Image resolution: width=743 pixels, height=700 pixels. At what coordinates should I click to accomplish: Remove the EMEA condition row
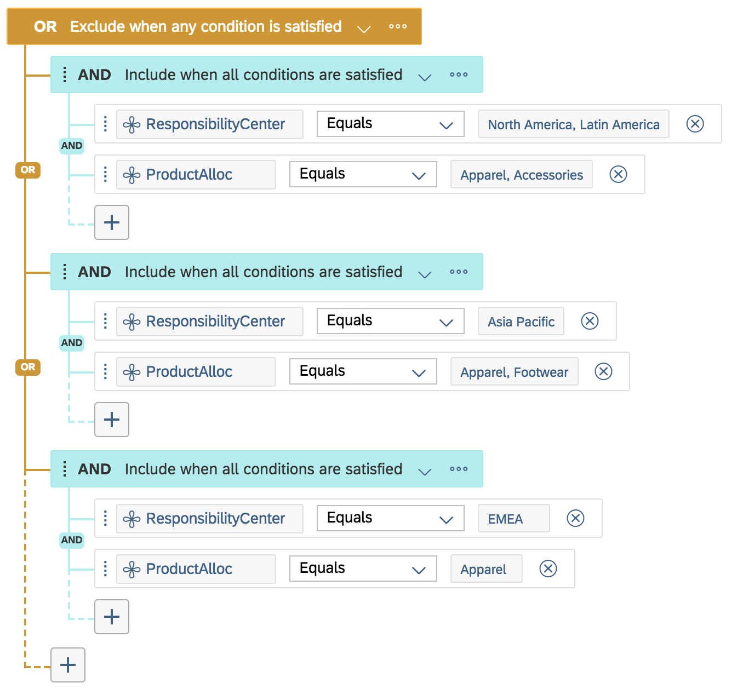[575, 518]
